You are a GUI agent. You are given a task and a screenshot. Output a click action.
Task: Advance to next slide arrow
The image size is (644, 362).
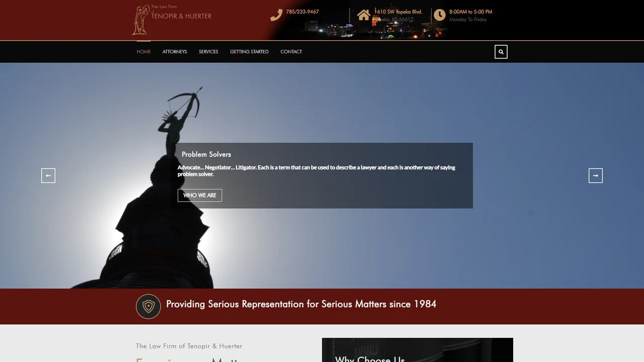(x=596, y=175)
